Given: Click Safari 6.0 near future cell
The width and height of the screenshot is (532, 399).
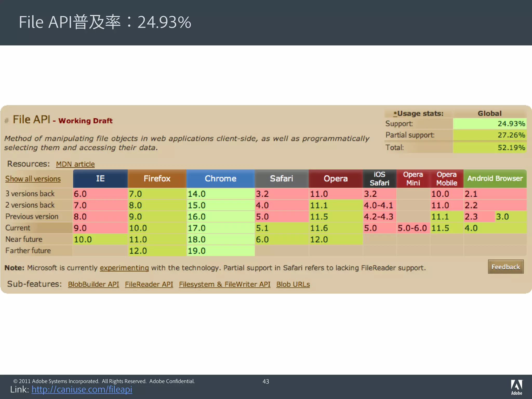Looking at the screenshot, I should point(282,239).
